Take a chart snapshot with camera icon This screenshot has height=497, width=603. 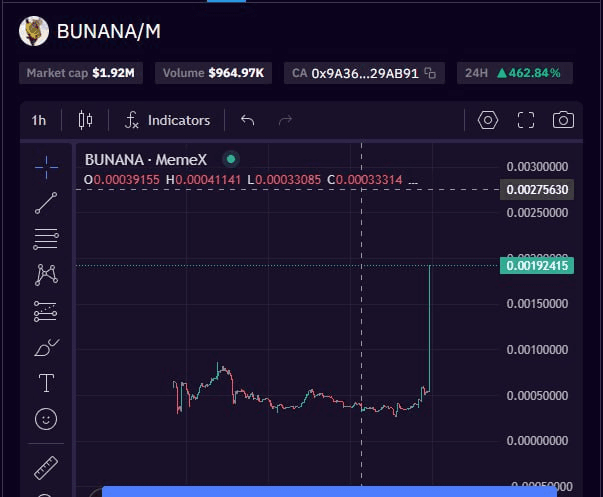[x=563, y=120]
